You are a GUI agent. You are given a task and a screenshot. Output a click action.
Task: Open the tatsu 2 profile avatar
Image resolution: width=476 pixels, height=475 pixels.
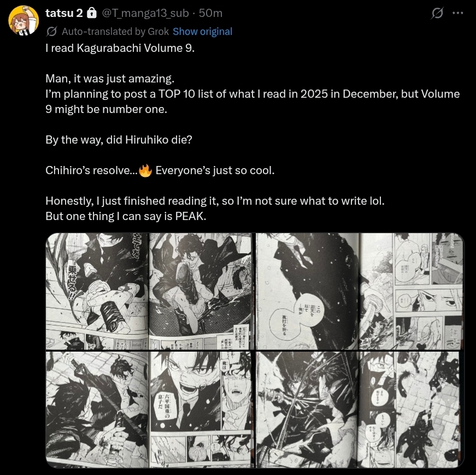23,20
